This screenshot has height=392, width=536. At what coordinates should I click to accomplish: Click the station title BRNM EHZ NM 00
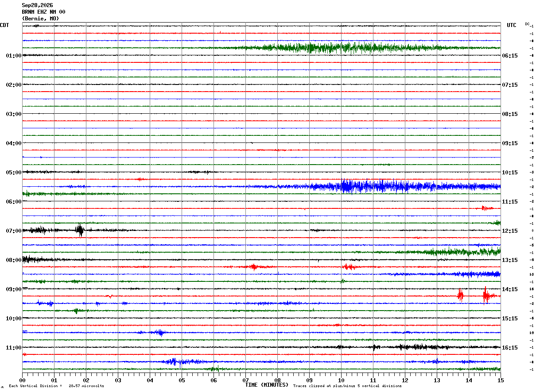43,12
